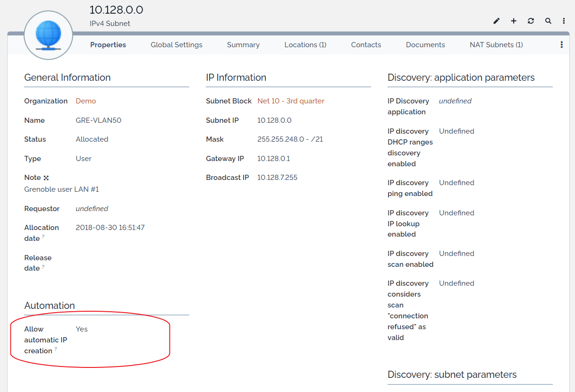This screenshot has width=575, height=392.
Task: Switch to the Global Settings tab
Action: point(176,45)
